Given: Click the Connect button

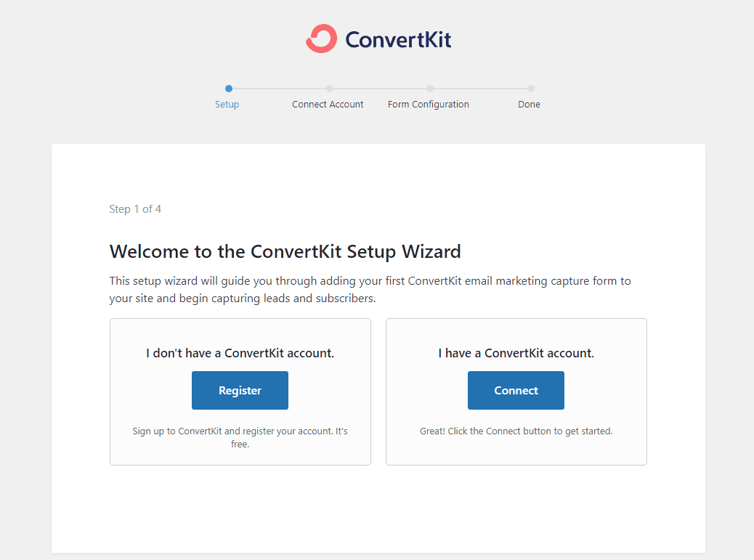Looking at the screenshot, I should [516, 390].
